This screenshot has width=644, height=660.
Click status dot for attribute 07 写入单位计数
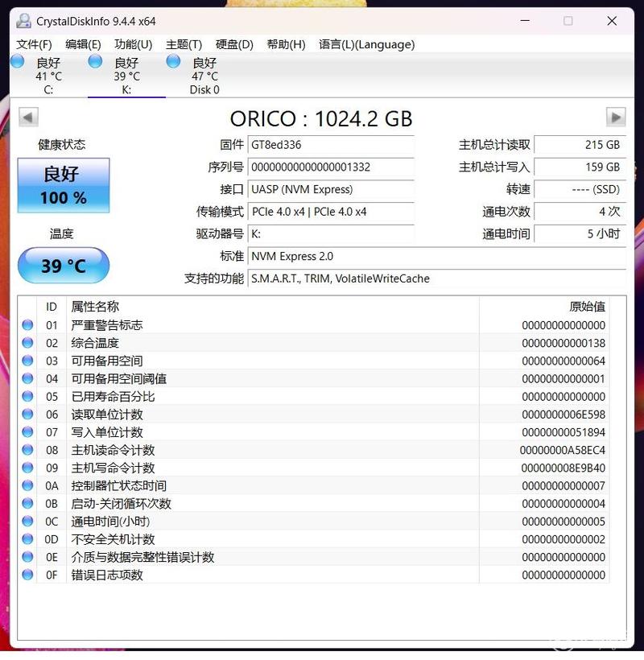[x=28, y=432]
